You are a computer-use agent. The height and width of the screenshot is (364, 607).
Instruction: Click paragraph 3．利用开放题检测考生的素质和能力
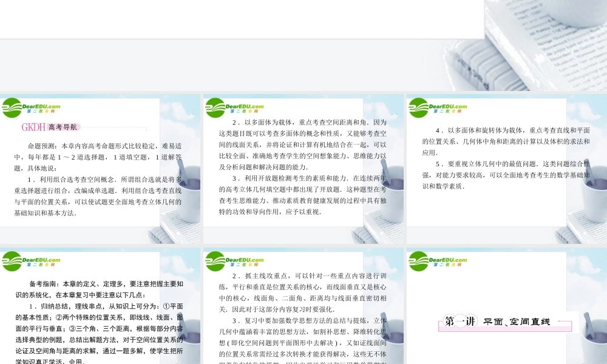[303, 195]
